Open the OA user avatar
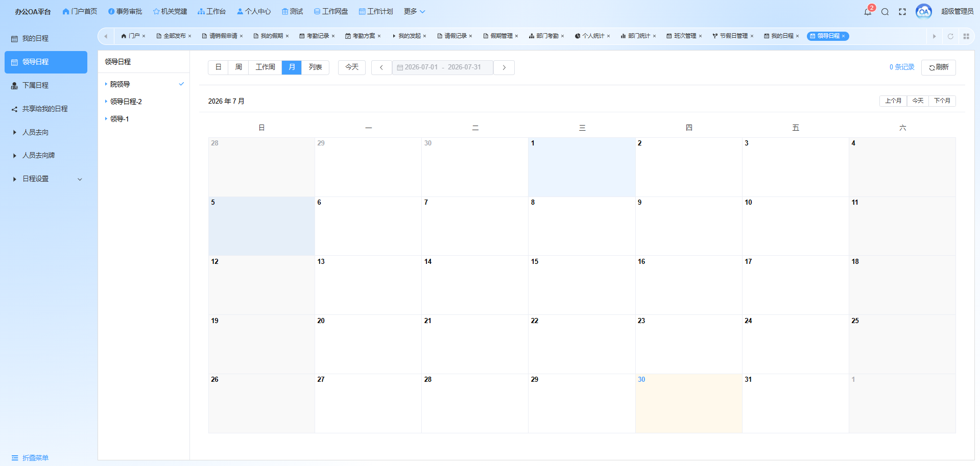 [x=923, y=11]
